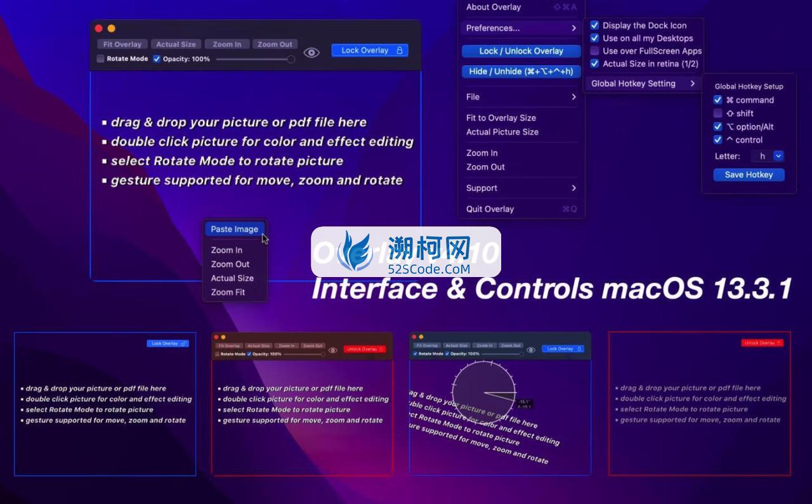This screenshot has height=504, width=812.
Task: Click Zoom Out in rotation-dial small window
Action: 510,346
